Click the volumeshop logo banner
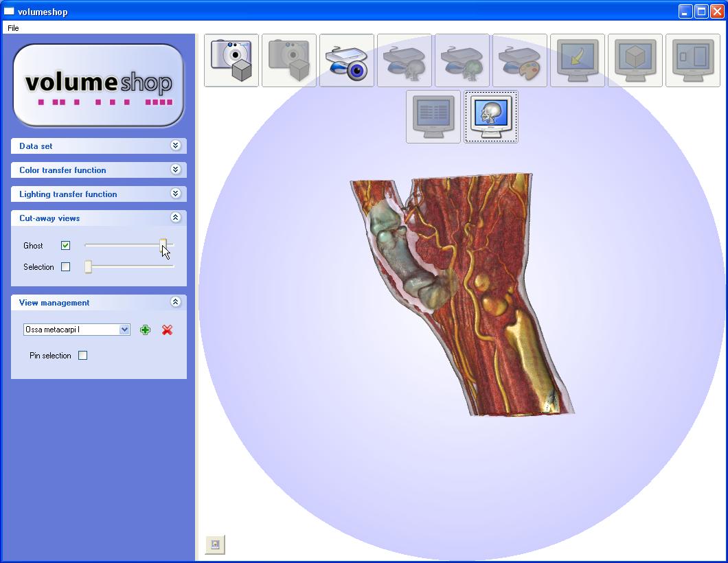 click(x=98, y=85)
